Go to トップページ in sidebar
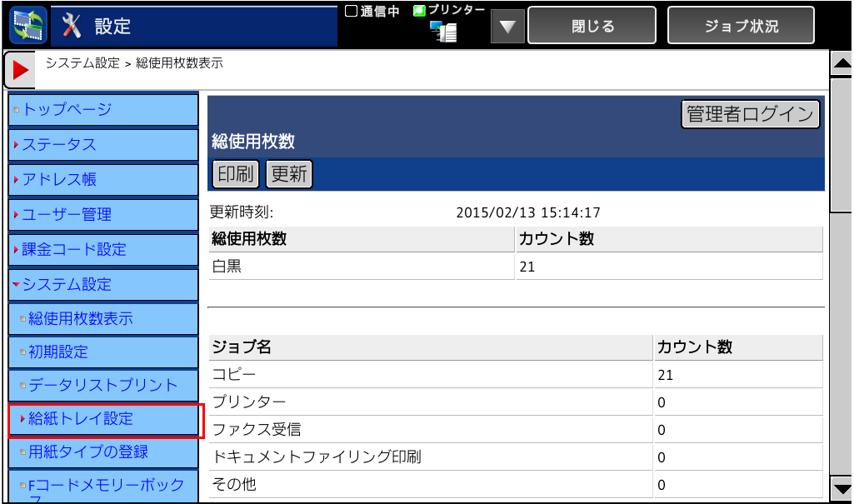 pos(103,109)
